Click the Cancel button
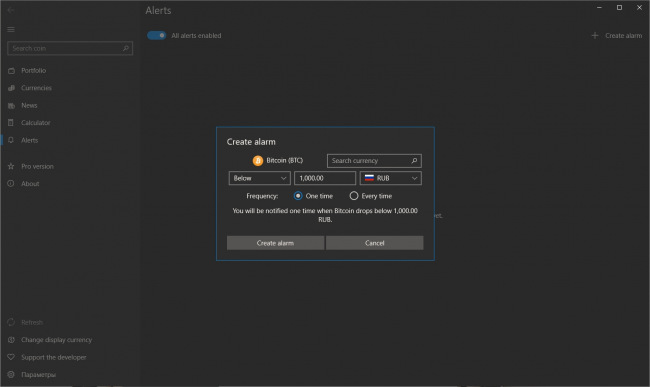The image size is (650, 387). coord(375,243)
